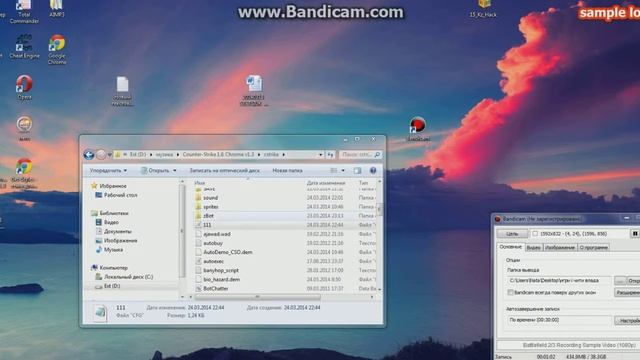
Task: Pause the Bandicam recording
Action: pos(635,233)
